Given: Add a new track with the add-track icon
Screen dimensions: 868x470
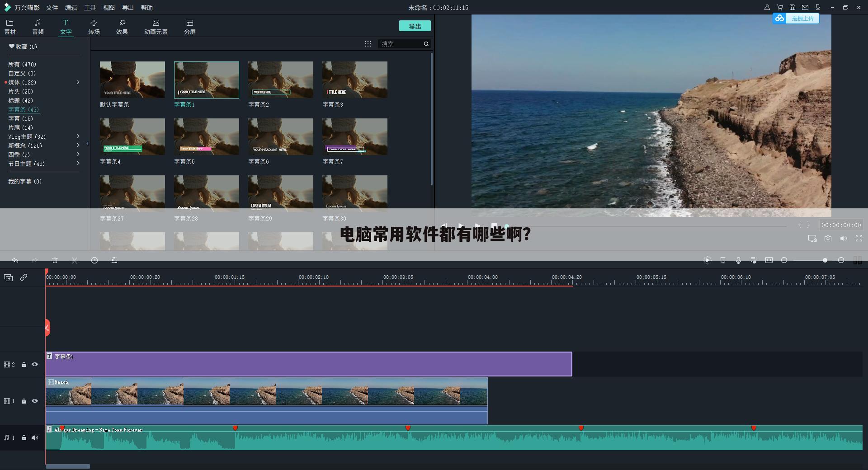Looking at the screenshot, I should pos(8,277).
